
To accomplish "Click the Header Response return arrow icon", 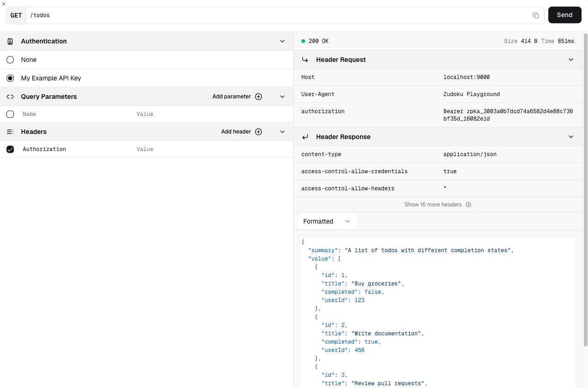I will click(305, 137).
